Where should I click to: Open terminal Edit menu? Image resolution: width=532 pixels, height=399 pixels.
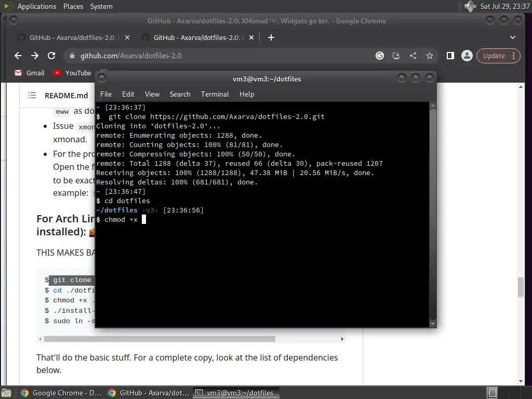click(x=128, y=95)
